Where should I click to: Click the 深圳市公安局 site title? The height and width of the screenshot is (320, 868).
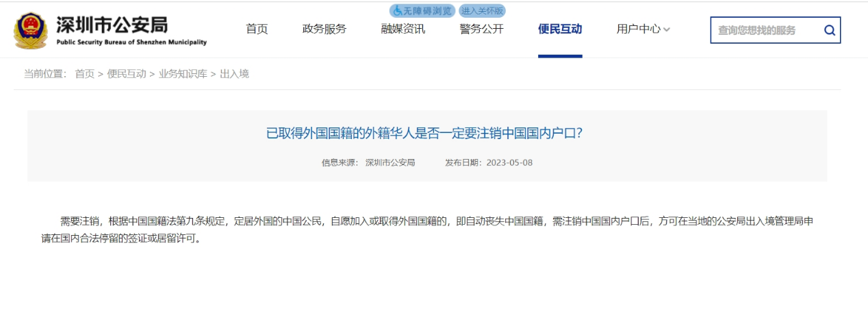coord(112,25)
